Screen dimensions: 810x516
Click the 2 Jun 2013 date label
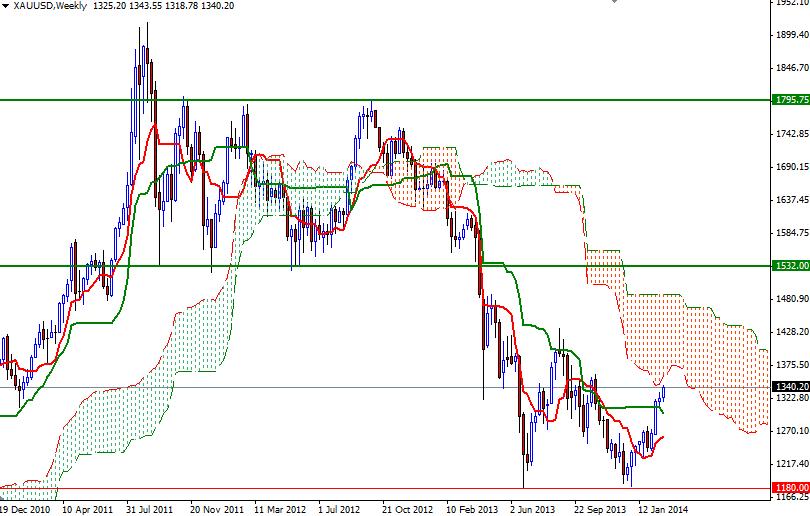[x=532, y=509]
